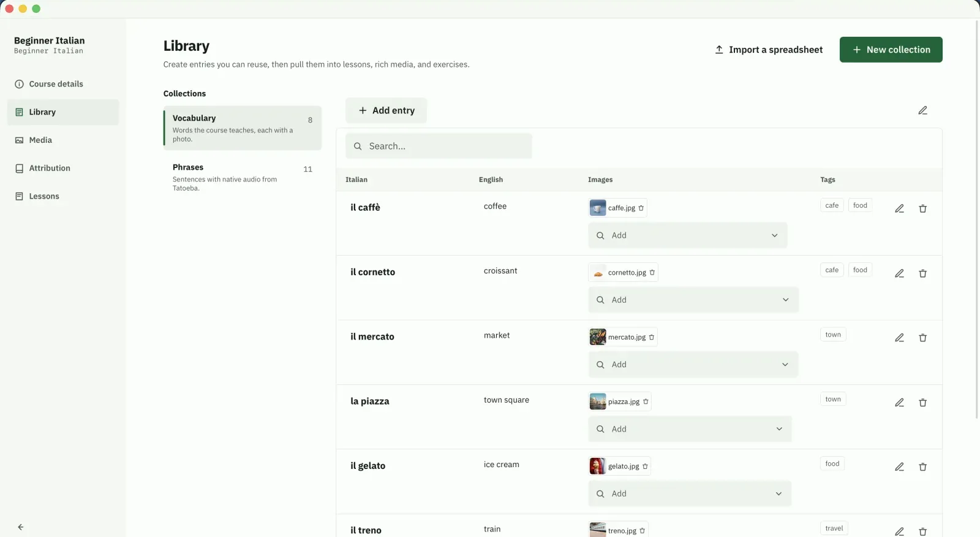The width and height of the screenshot is (980, 537).
Task: Click the food tag on il gelato
Action: (832, 464)
